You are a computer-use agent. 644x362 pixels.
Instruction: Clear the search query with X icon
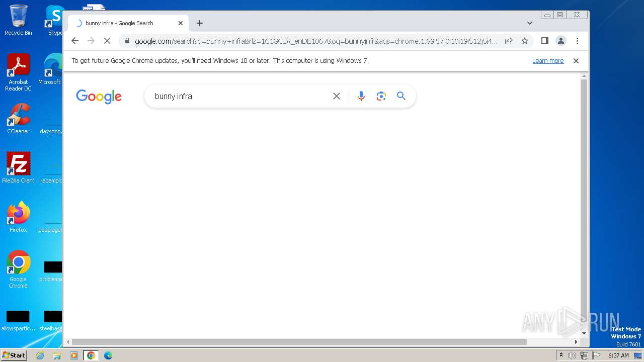pyautogui.click(x=337, y=96)
